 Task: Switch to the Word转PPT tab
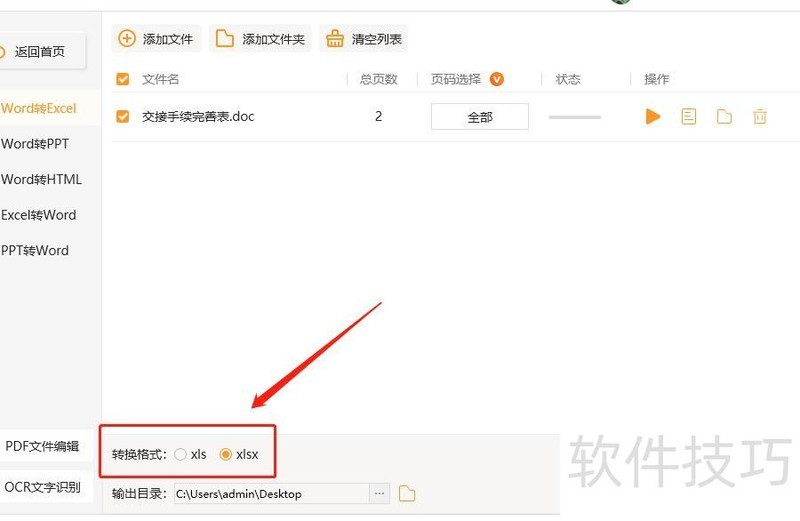(x=35, y=144)
